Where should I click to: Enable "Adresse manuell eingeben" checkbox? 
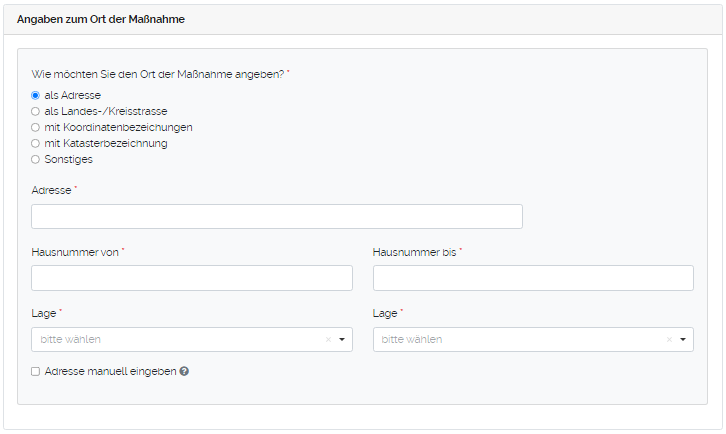[36, 371]
